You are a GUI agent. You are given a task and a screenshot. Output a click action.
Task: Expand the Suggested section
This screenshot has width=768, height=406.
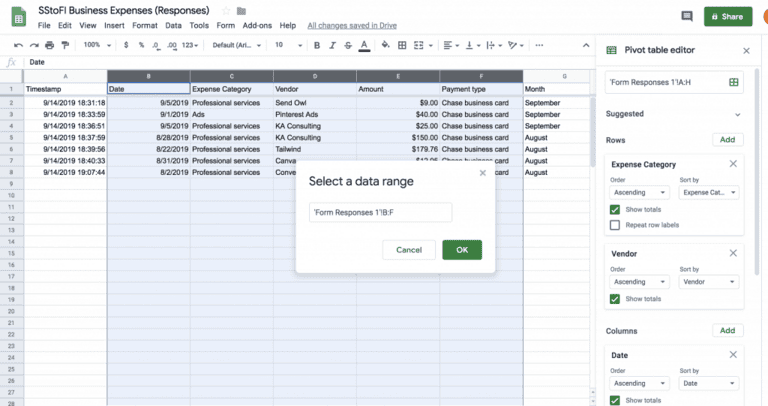coord(737,114)
